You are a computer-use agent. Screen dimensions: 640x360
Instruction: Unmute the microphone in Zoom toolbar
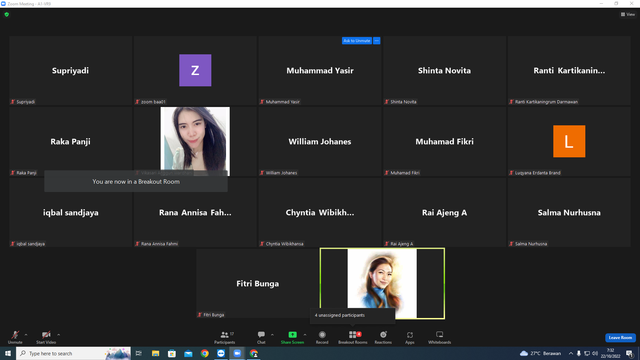pos(15,337)
